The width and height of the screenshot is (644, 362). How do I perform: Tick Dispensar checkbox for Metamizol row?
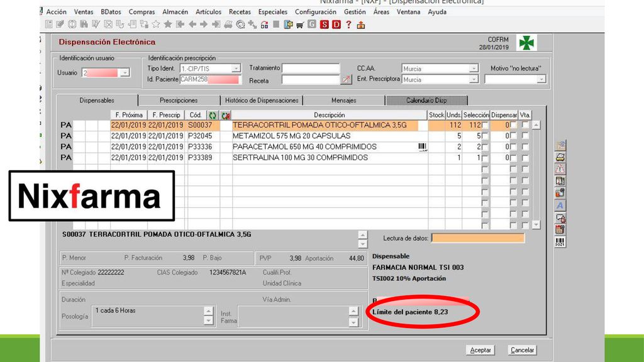pyautogui.click(x=513, y=136)
